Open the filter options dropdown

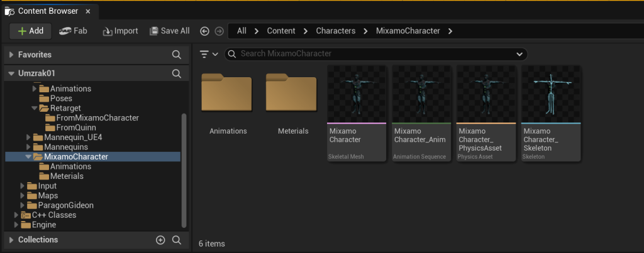click(x=209, y=54)
